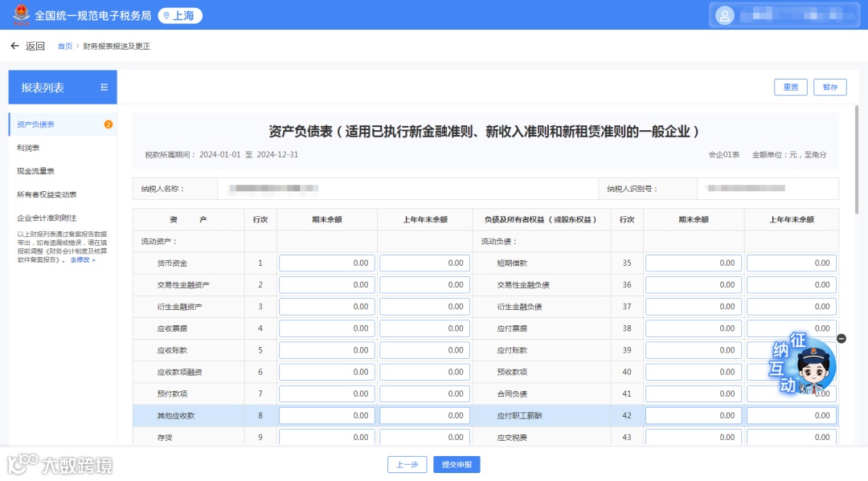The height and width of the screenshot is (481, 868).
Task: Click the orange badge on 资产负债表
Action: click(x=108, y=124)
